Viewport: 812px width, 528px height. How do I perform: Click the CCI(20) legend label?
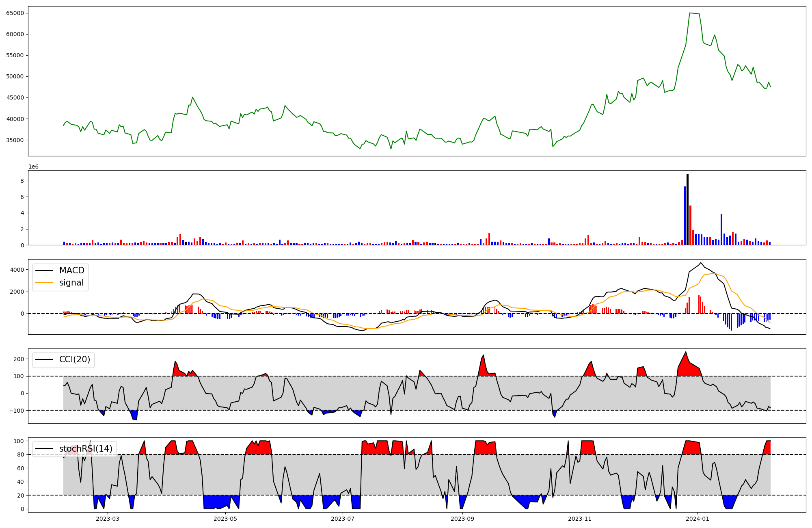(75, 359)
